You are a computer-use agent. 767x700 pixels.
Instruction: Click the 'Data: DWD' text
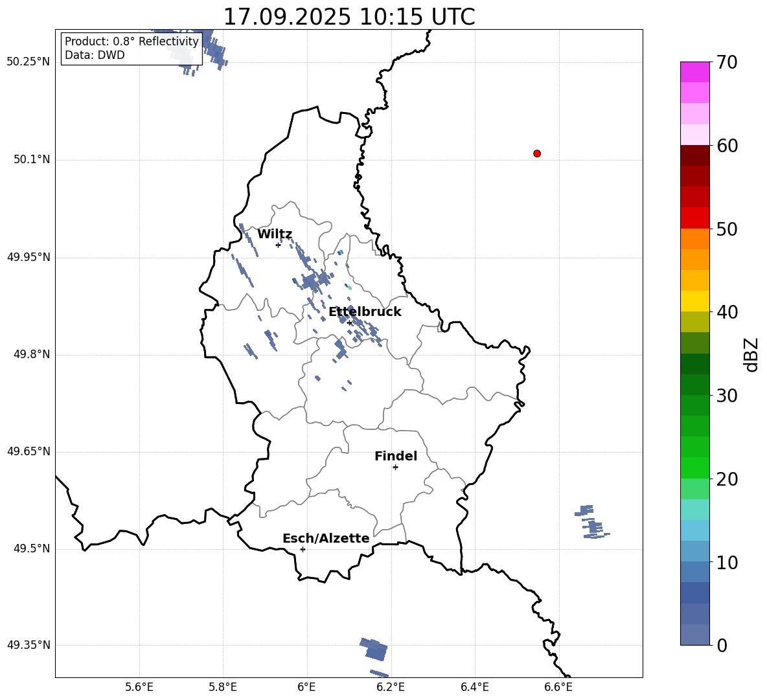(95, 55)
